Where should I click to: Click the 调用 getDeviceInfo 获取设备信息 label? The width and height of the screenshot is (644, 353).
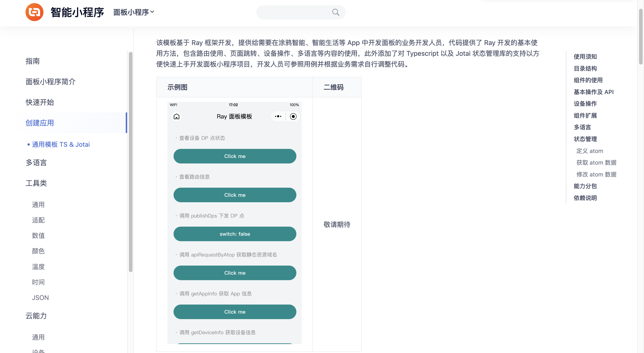click(x=217, y=332)
